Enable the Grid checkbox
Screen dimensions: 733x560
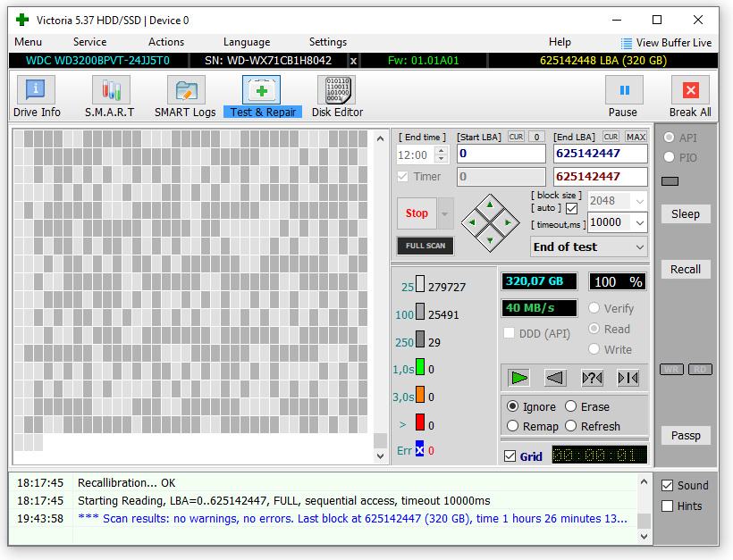(x=510, y=456)
